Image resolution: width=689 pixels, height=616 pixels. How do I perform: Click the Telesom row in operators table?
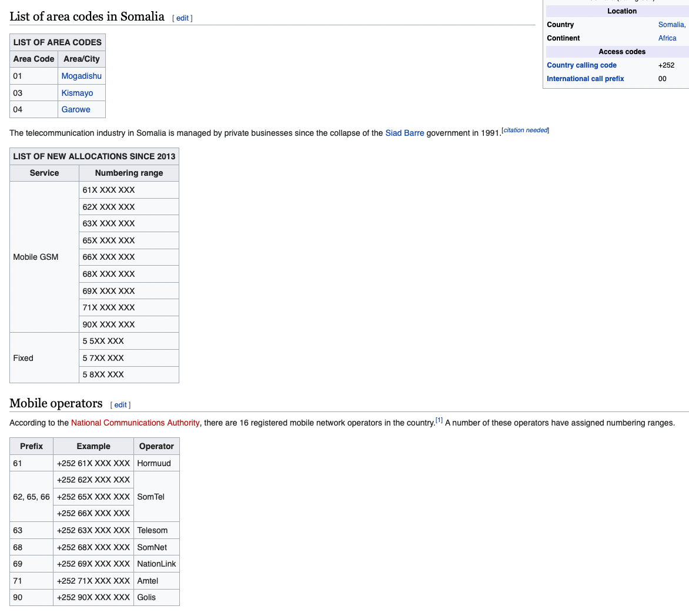[152, 530]
